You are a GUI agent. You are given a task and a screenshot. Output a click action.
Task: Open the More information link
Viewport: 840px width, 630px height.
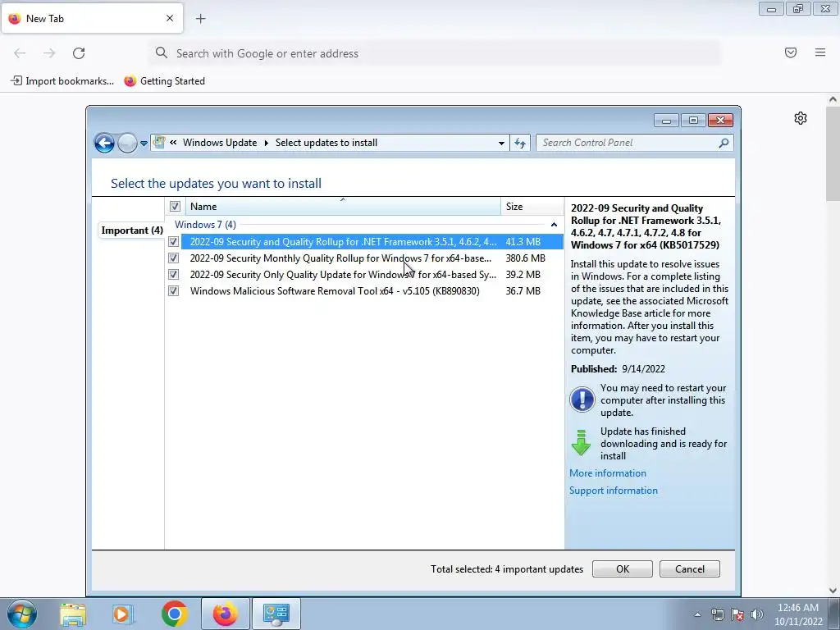(x=608, y=473)
